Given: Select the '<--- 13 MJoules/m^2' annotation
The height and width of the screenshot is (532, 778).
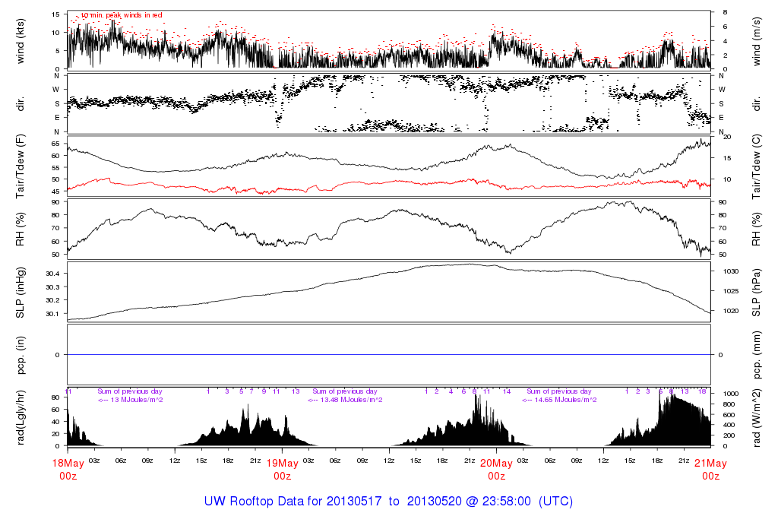Looking at the screenshot, I should point(131,400).
